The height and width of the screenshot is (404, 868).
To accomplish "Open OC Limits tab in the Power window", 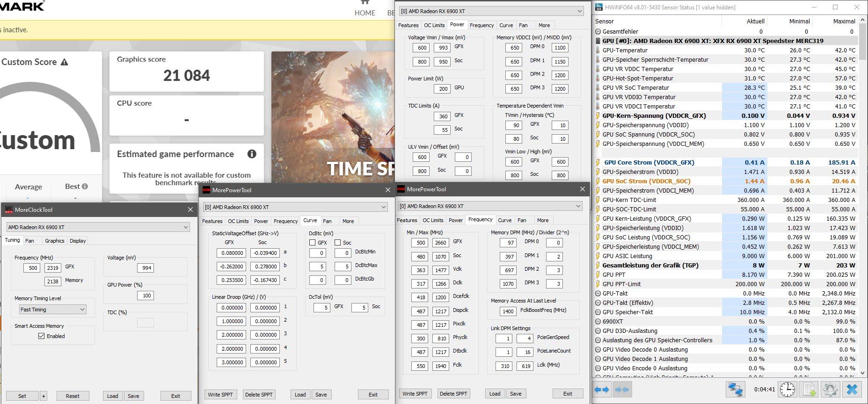I will (x=434, y=25).
